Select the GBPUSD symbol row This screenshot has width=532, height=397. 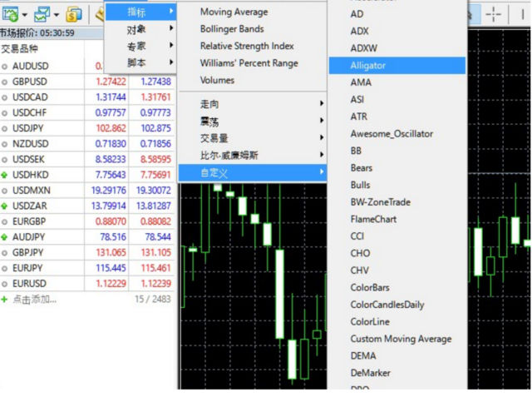pyautogui.click(x=30, y=81)
